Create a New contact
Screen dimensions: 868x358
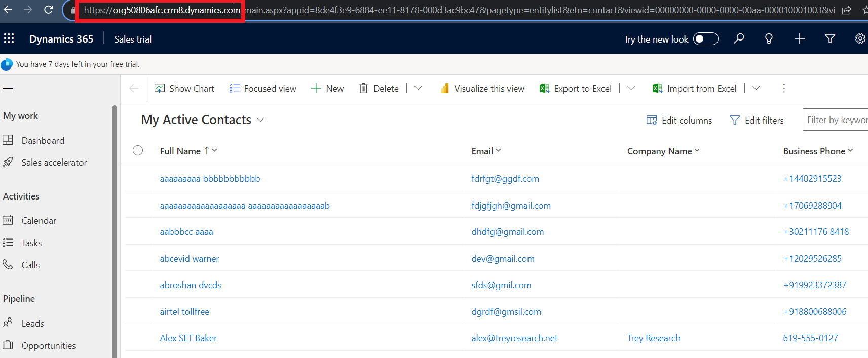pyautogui.click(x=327, y=88)
